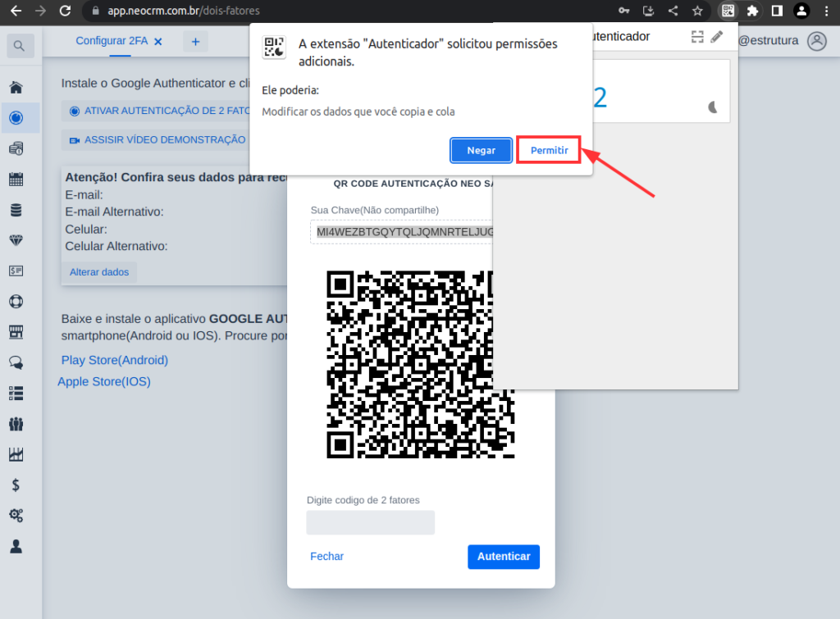The height and width of the screenshot is (619, 840).
Task: Click the Permitir button in permission dialog
Action: [x=549, y=150]
